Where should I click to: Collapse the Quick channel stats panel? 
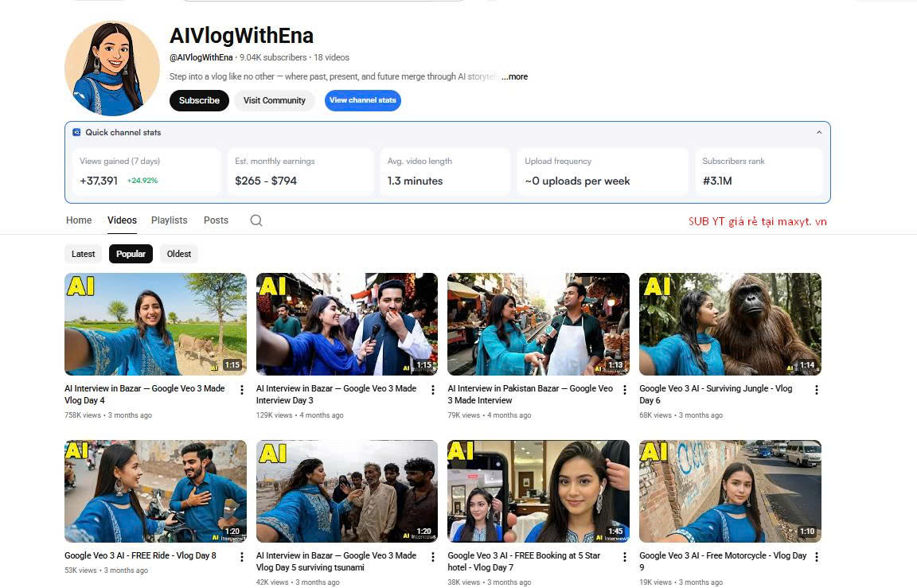click(819, 133)
